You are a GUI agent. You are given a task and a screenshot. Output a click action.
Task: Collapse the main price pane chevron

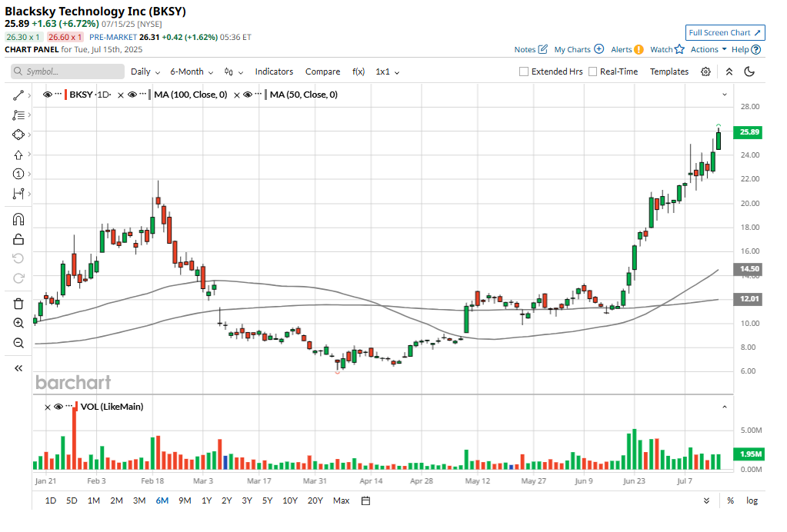pyautogui.click(x=724, y=95)
